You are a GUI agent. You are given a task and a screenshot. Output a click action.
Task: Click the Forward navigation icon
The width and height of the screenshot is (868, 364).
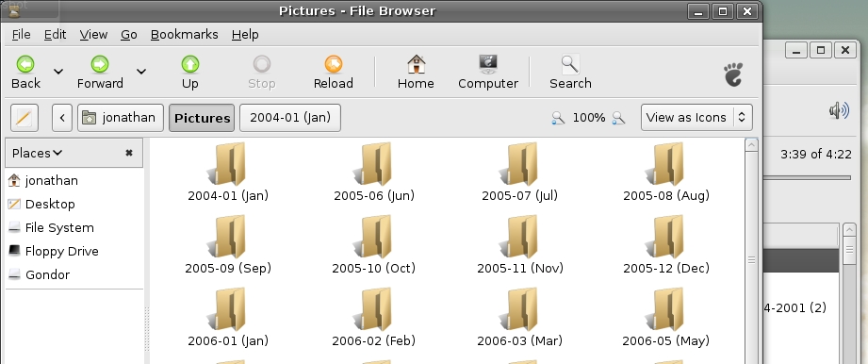(100, 65)
